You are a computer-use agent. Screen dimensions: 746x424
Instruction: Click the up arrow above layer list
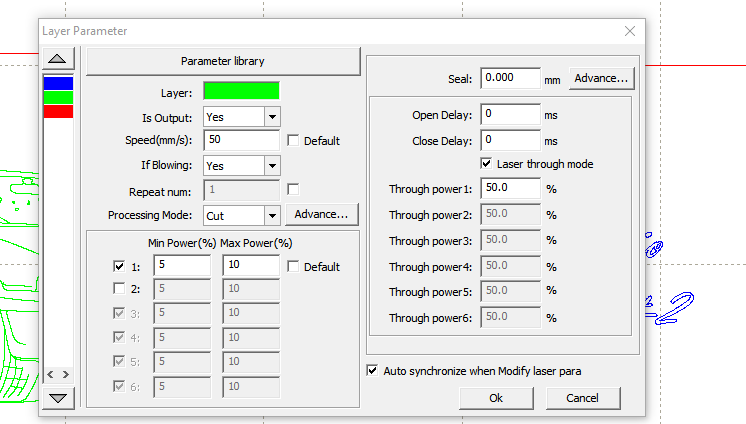pyautogui.click(x=58, y=59)
